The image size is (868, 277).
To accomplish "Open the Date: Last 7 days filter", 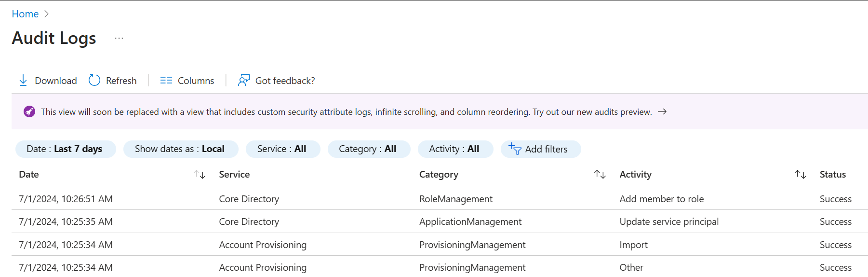I will (66, 149).
